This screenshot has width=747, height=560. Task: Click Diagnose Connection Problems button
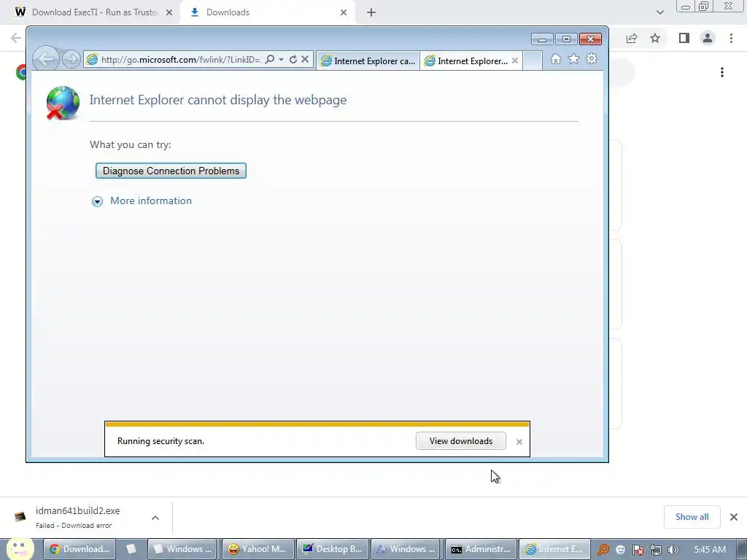[171, 171]
